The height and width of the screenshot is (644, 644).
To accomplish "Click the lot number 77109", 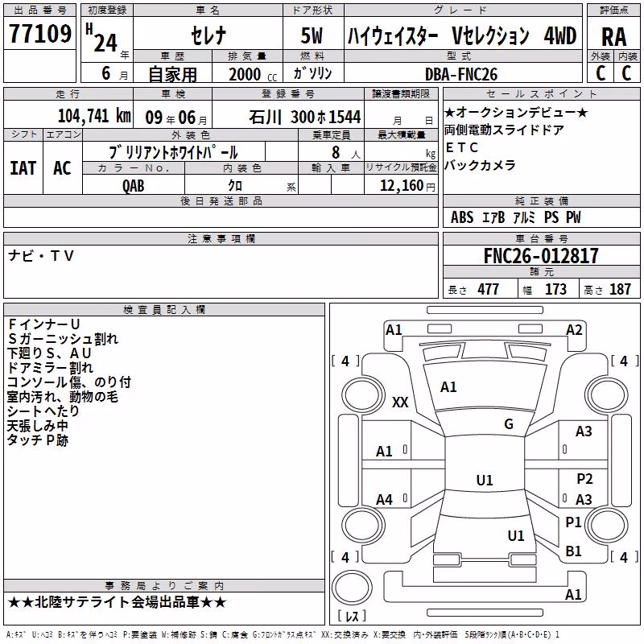I will click(39, 34).
